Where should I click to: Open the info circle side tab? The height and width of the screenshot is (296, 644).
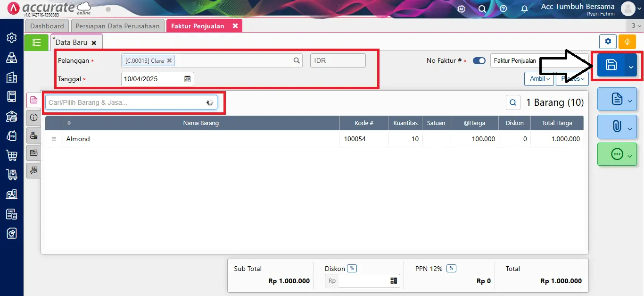33,117
